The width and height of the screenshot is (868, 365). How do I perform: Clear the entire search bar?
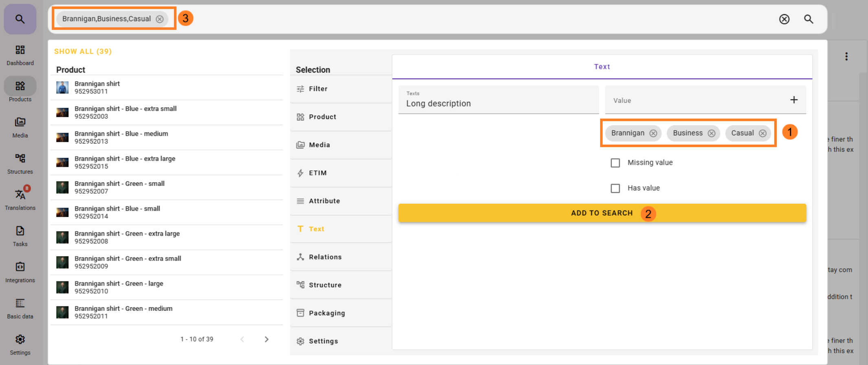pos(784,19)
